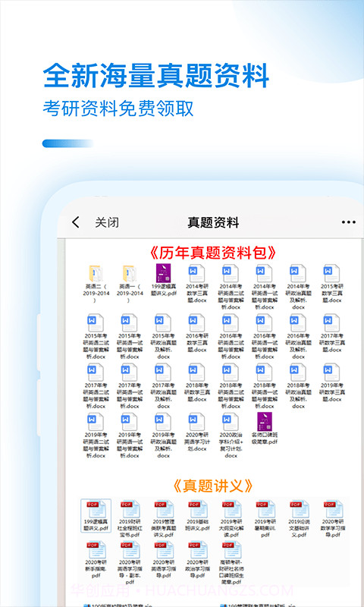Tap the red 《历年真题资料包》 heading
364x607 pixels.
[x=213, y=253]
